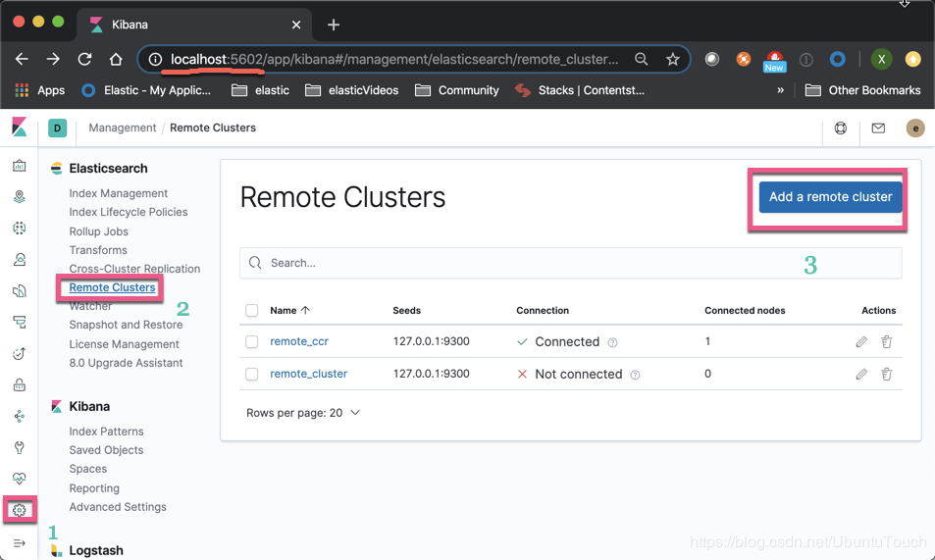Edit the remote_ccr cluster pencil icon

pyautogui.click(x=861, y=341)
